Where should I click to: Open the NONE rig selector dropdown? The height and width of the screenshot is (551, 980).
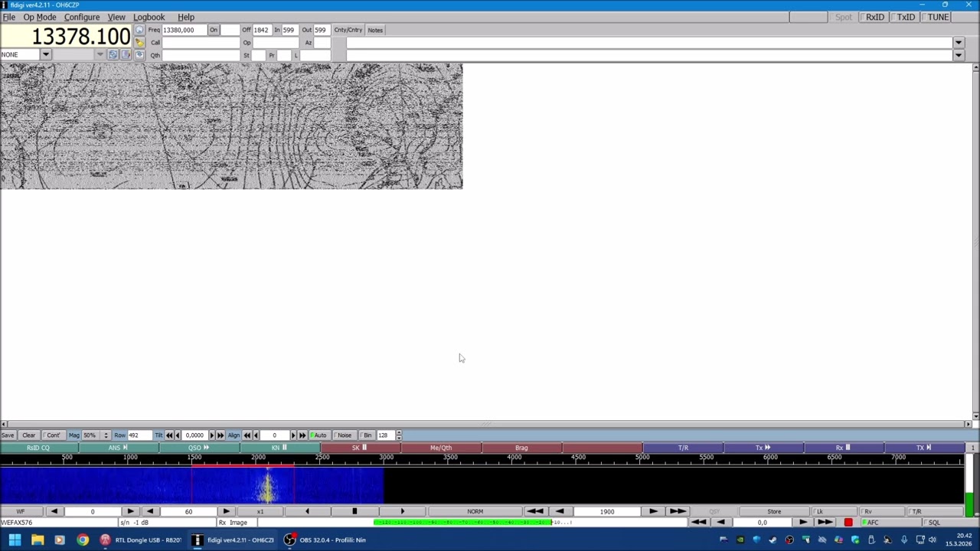(x=46, y=55)
